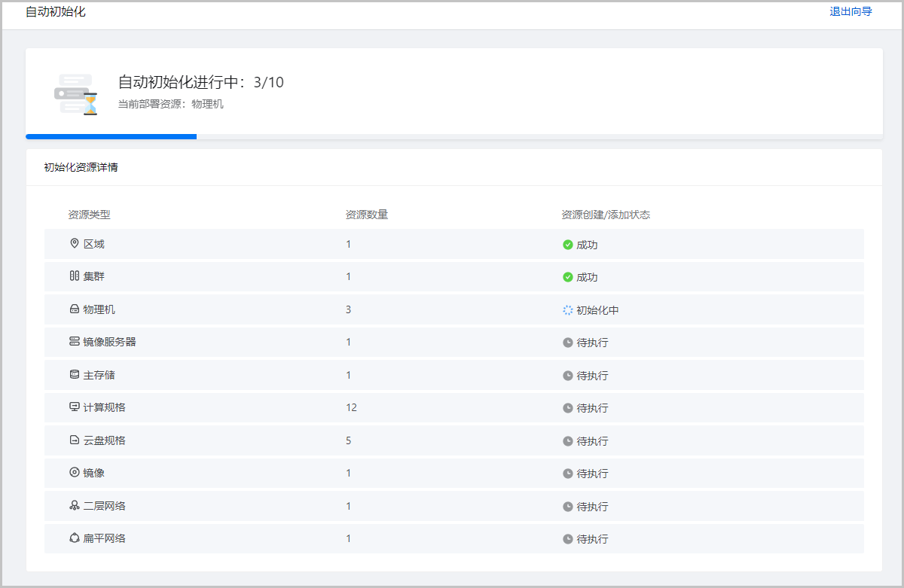Click the 物理机 host icon

point(74,309)
